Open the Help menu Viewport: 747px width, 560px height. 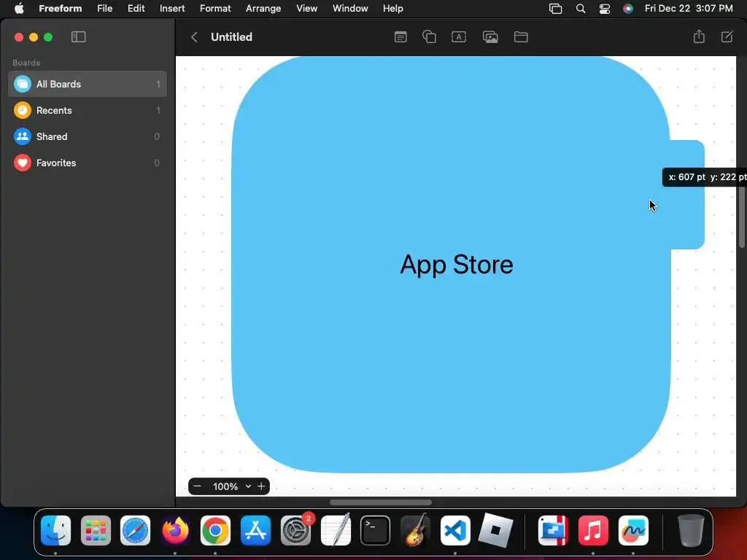(392, 8)
